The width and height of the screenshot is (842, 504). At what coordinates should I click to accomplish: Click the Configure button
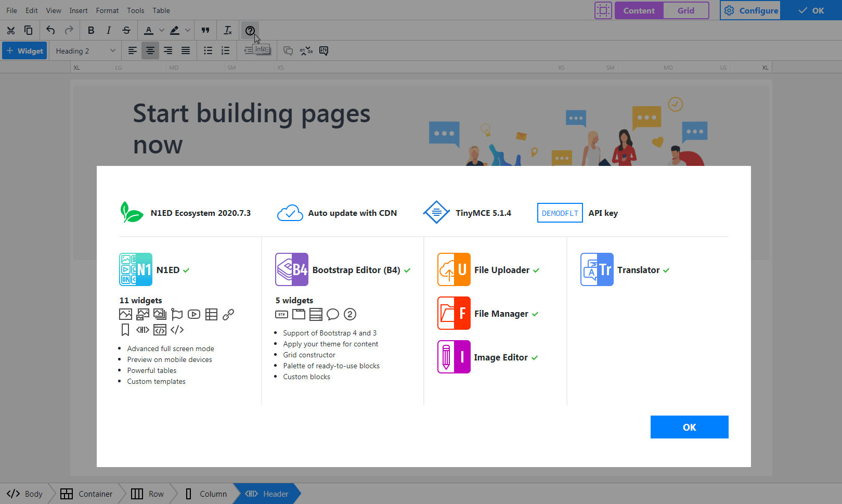point(751,10)
